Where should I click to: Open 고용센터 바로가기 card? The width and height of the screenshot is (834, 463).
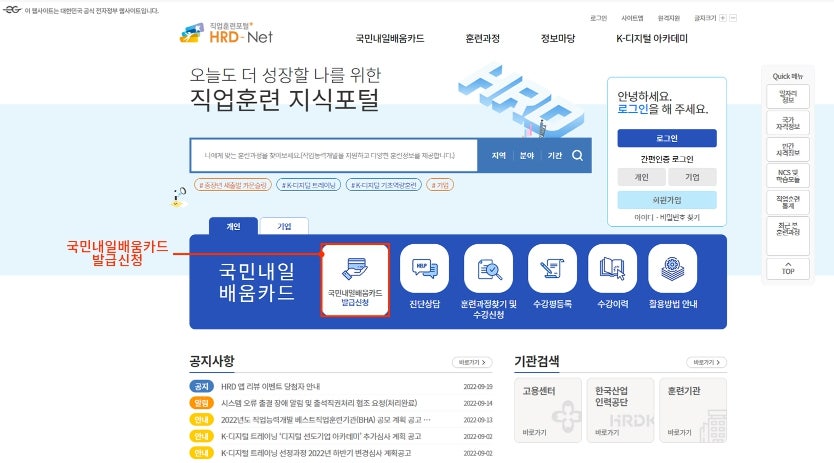(547, 410)
